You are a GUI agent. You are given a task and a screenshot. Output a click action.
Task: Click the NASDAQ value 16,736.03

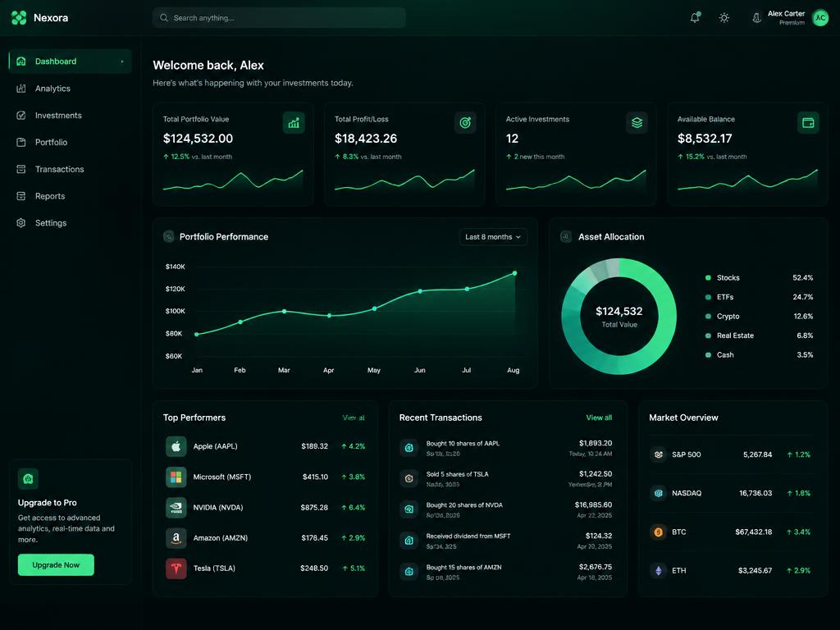click(756, 493)
